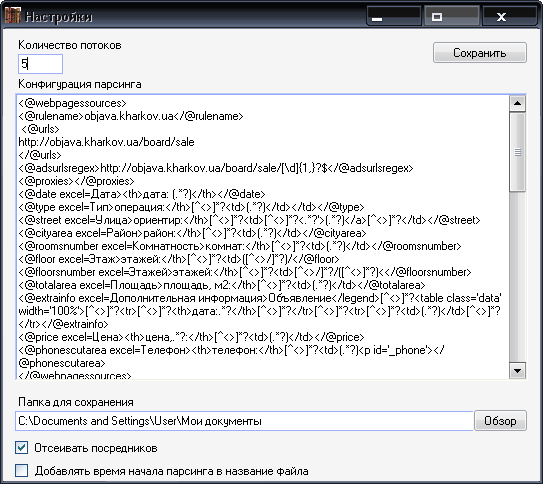The image size is (543, 484).
Task: Click the <@floor excel=Этаж> line
Action: click(179, 259)
